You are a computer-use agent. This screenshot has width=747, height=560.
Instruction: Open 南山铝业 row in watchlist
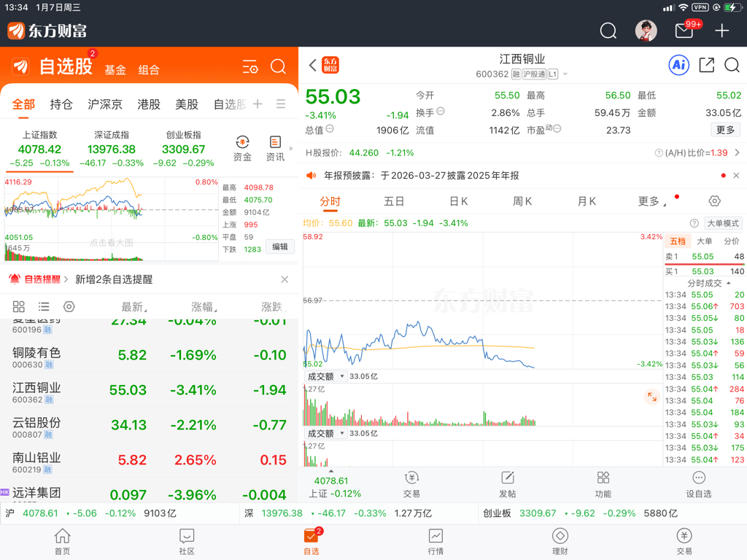tap(149, 461)
